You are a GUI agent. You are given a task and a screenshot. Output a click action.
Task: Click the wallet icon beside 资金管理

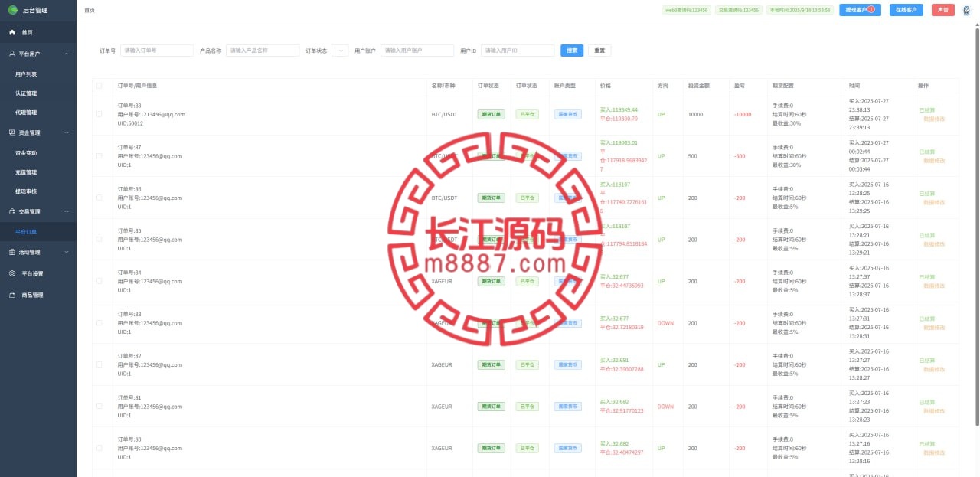point(12,132)
